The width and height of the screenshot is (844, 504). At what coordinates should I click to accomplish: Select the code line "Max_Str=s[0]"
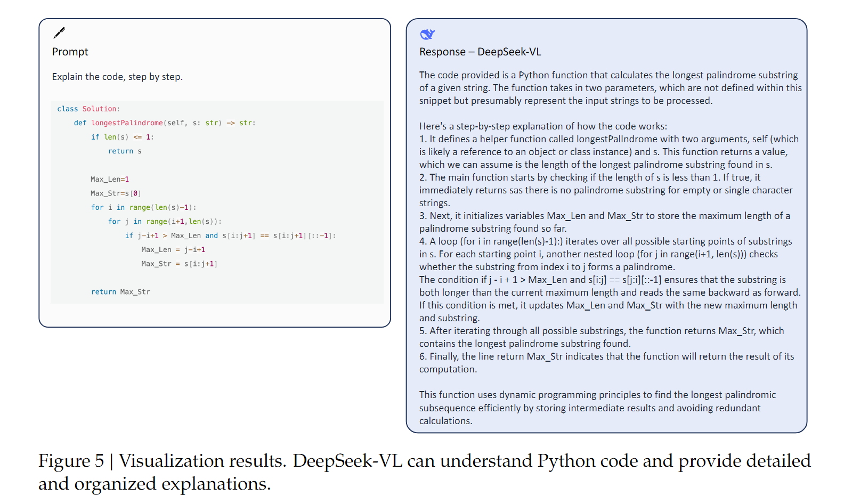point(116,193)
